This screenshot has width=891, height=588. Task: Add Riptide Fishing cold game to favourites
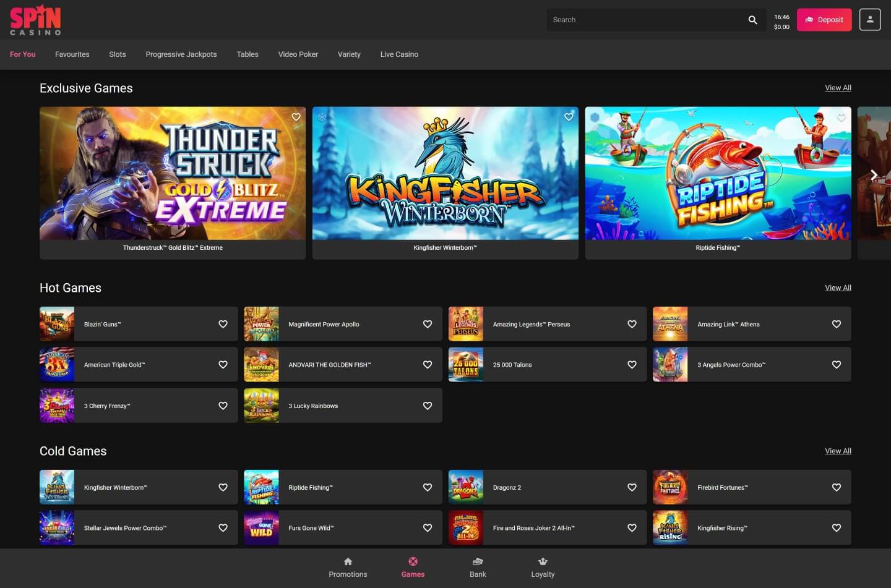(x=427, y=487)
